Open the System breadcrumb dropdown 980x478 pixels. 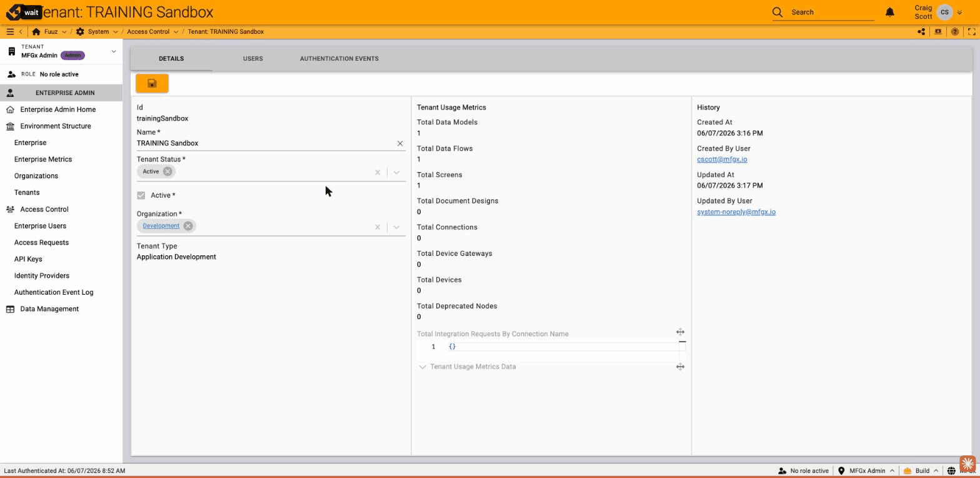click(116, 31)
